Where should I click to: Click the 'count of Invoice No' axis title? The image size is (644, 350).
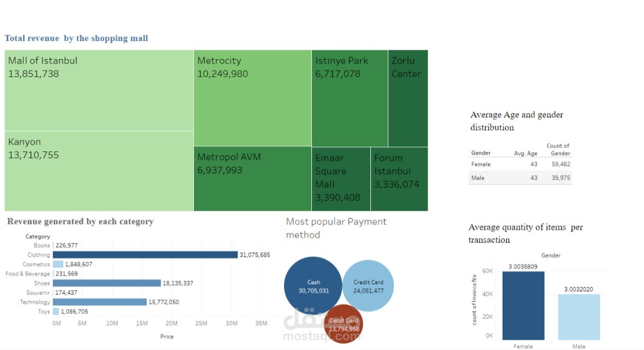[x=474, y=300]
